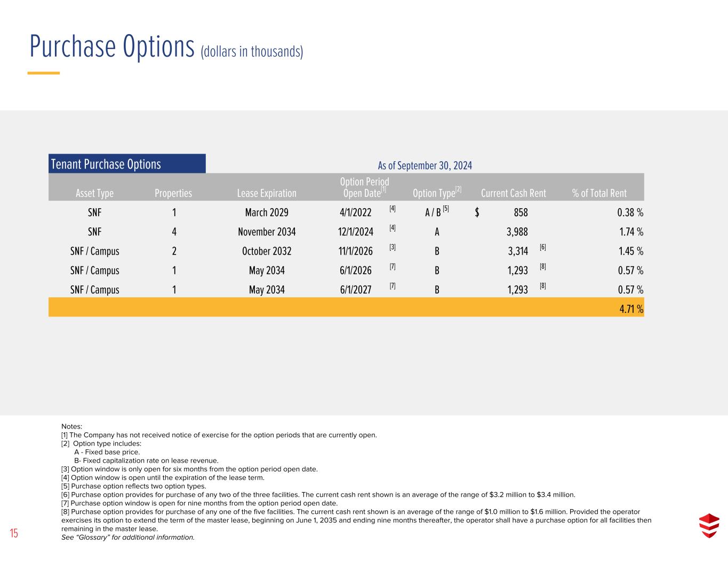The image size is (728, 563).
Task: Select the Asset Type column header
Action: point(94,193)
